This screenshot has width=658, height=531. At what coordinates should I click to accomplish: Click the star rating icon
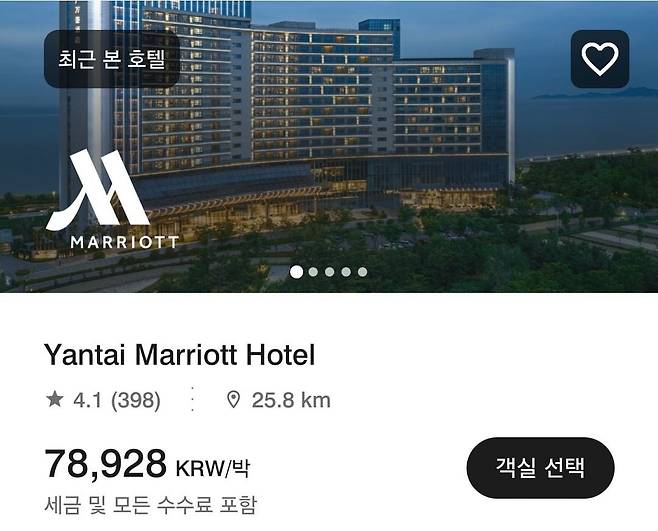(x=55, y=399)
